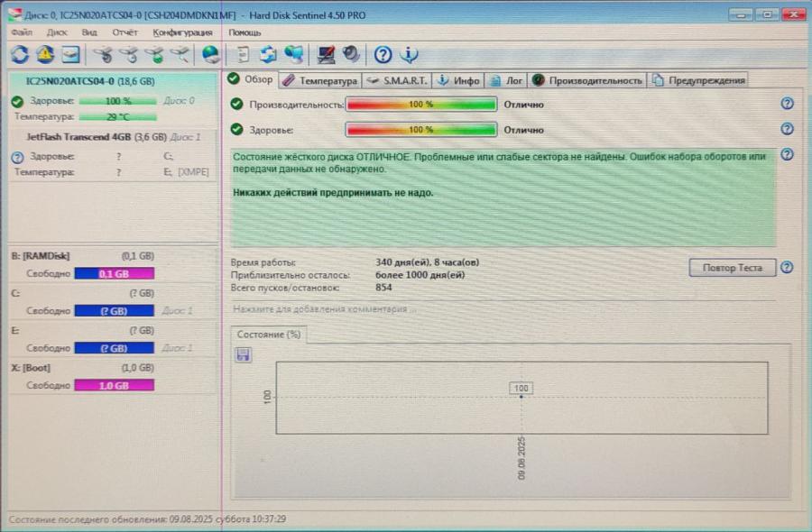812x532 pixels.
Task: Click the disk-with-clock icon in the toolbar
Action: point(128,54)
